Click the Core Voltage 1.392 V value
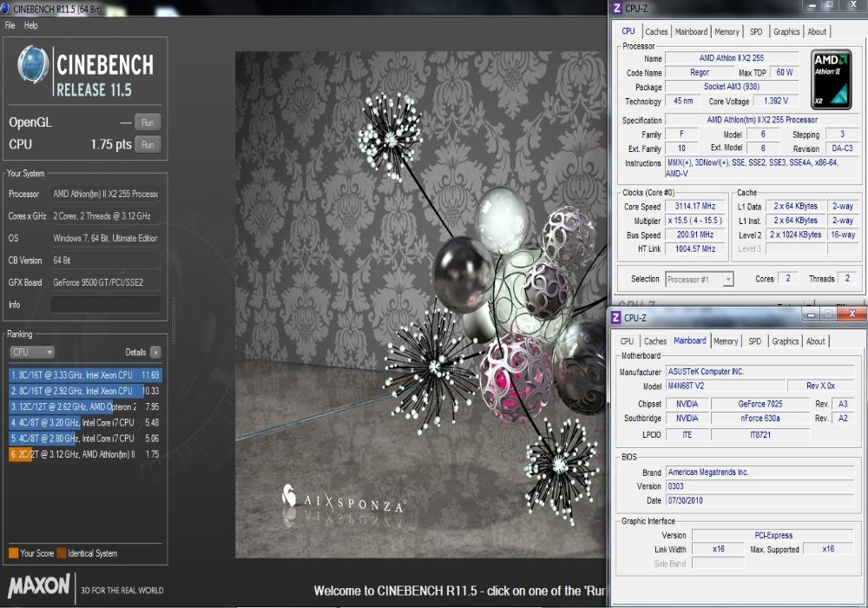Viewport: 868px width, 608px height. pyautogui.click(x=775, y=101)
